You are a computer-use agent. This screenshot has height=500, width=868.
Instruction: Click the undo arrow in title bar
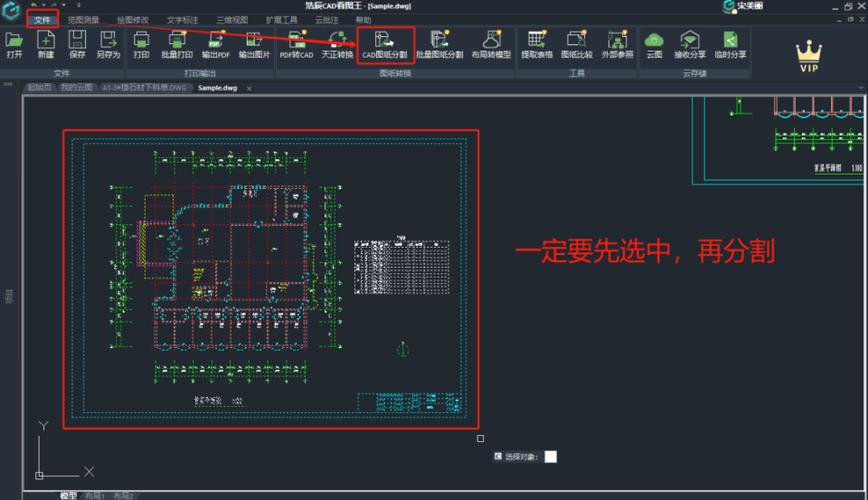click(34, 5)
